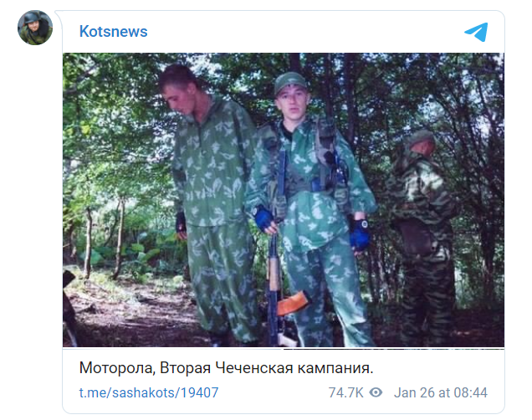
Task: View post in Telegram via top-right icon
Action: (x=476, y=32)
